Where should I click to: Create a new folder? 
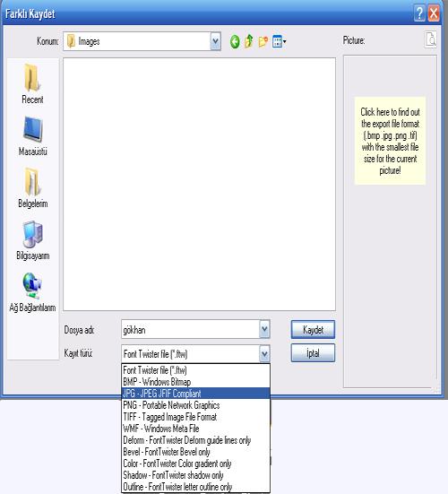263,41
